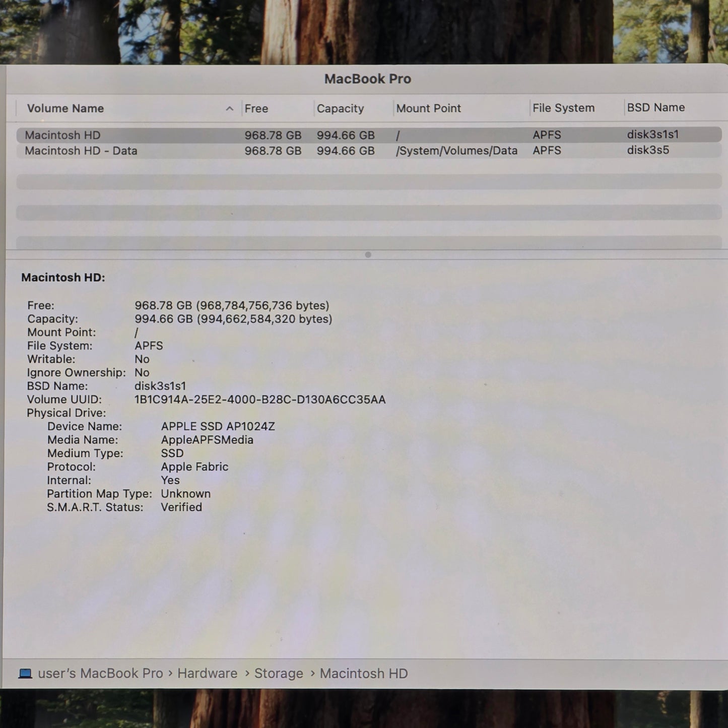This screenshot has height=728, width=728.
Task: Click user's MacBook Pro in the path bar
Action: pos(100,674)
